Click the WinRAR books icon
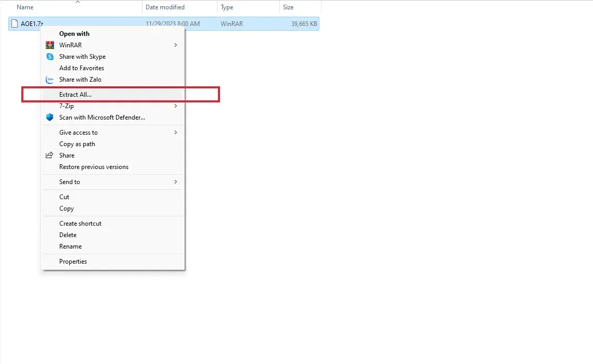593x364 pixels. tap(50, 45)
